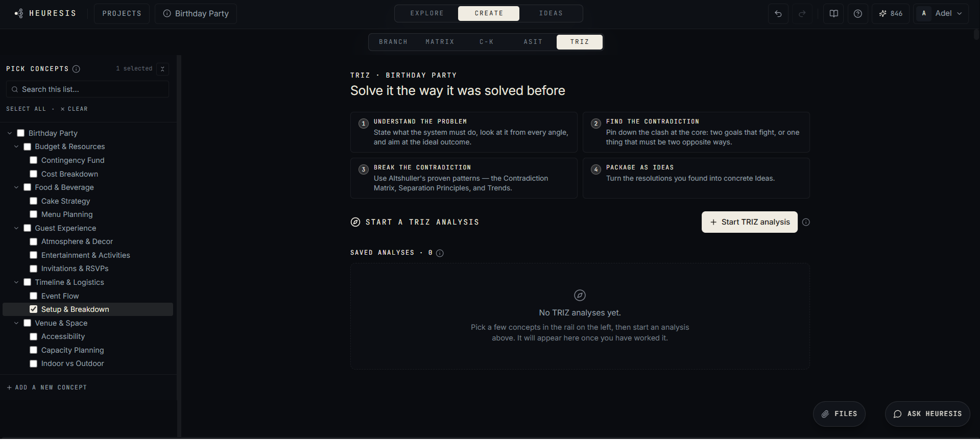
Task: Click the compass icon beside Start a TRIZ Analysis
Action: pos(355,222)
